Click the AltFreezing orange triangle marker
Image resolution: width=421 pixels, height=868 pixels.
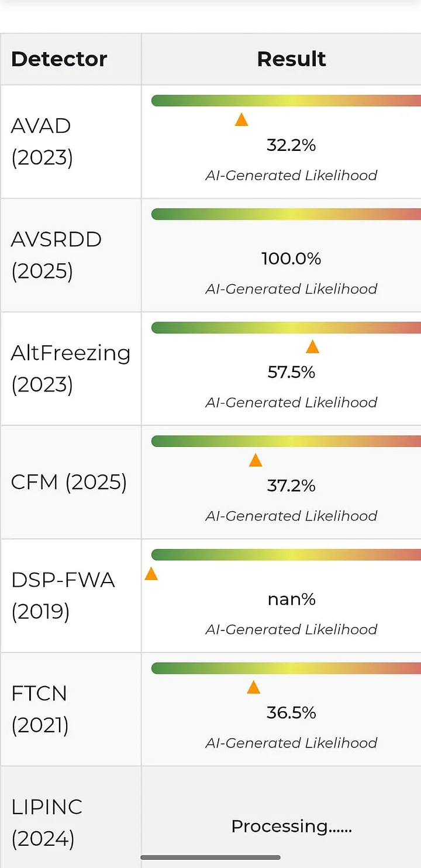[312, 347]
